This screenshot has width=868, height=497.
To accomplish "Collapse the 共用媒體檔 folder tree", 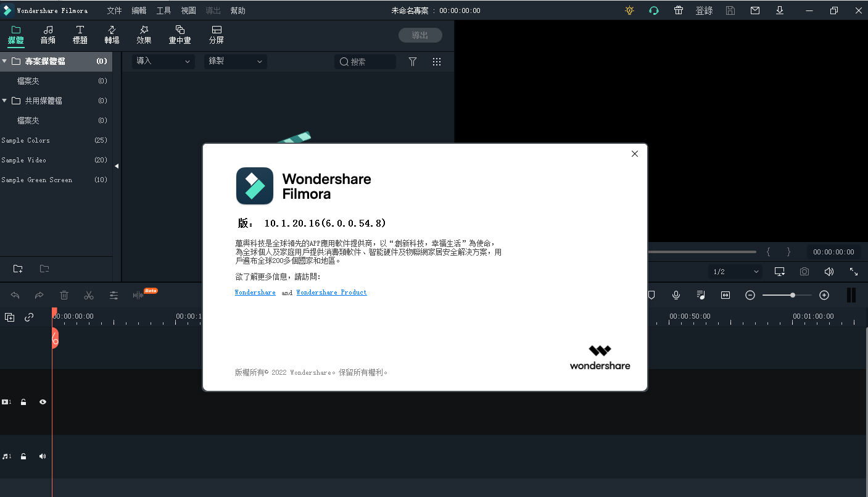I will (x=4, y=101).
